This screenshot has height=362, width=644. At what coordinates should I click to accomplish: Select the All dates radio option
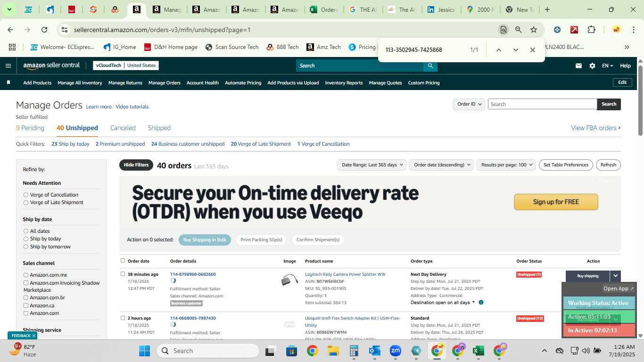pyautogui.click(x=26, y=231)
